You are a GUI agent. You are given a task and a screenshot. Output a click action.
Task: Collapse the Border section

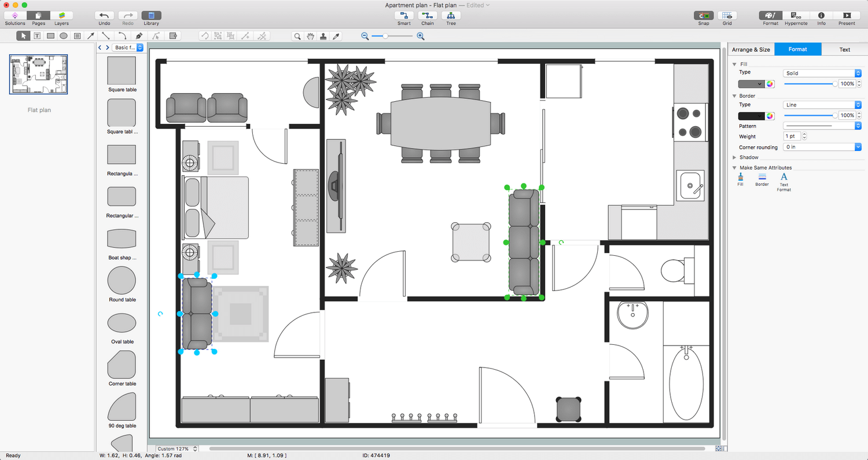pos(734,95)
